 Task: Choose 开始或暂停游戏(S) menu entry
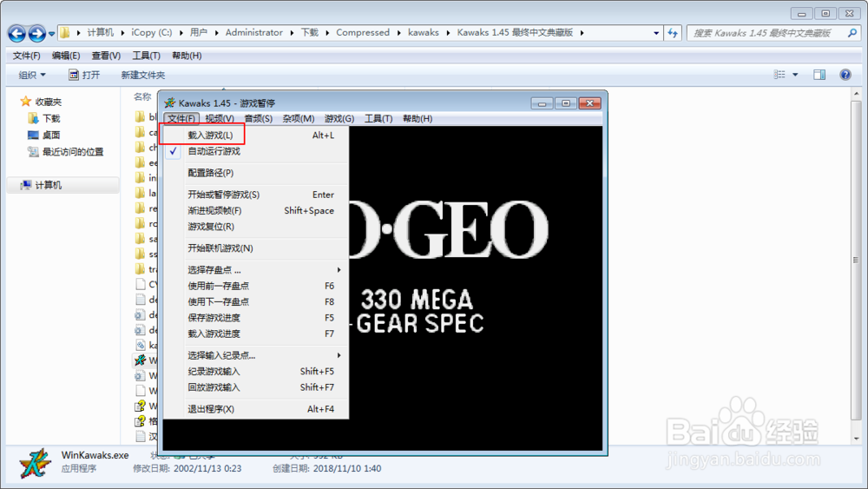pos(255,195)
